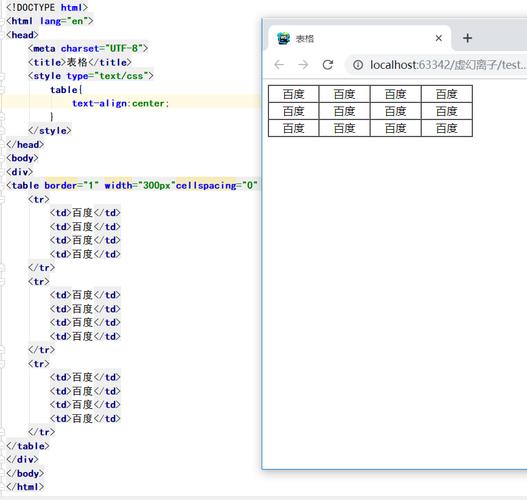Open a new tab with plus icon

point(467,38)
